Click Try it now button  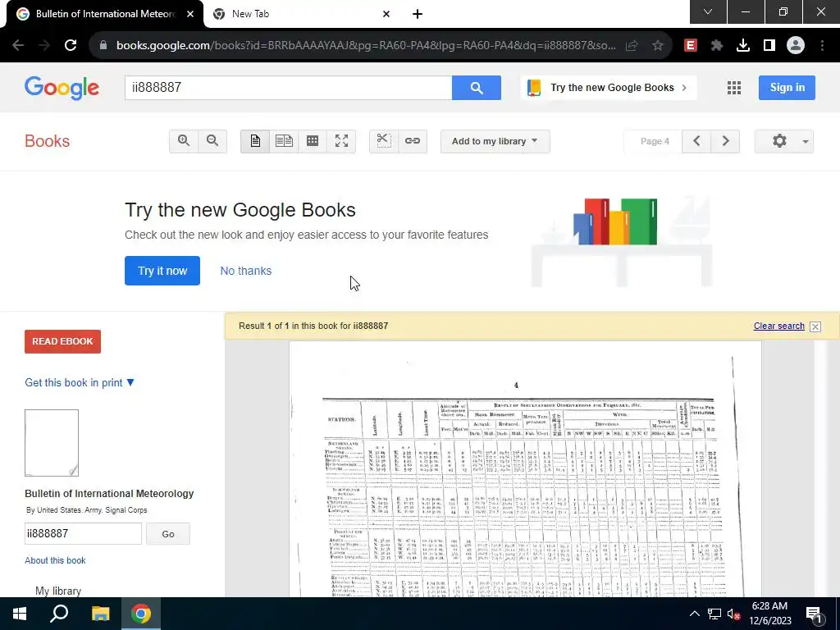162,271
